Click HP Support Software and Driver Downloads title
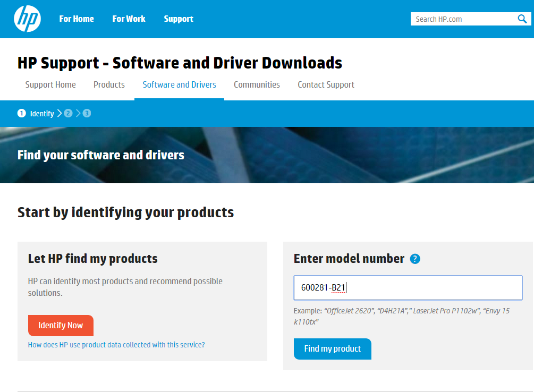The width and height of the screenshot is (534, 392). (x=180, y=63)
